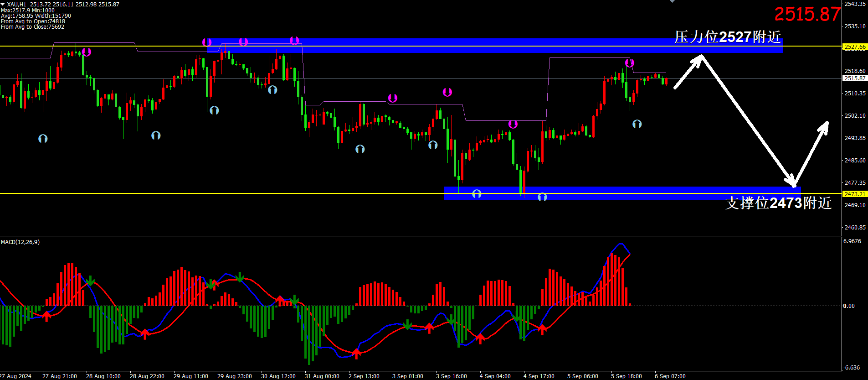Click the 3 Sep 01:00 time label
Image resolution: width=868 pixels, height=380 pixels.
(408, 376)
